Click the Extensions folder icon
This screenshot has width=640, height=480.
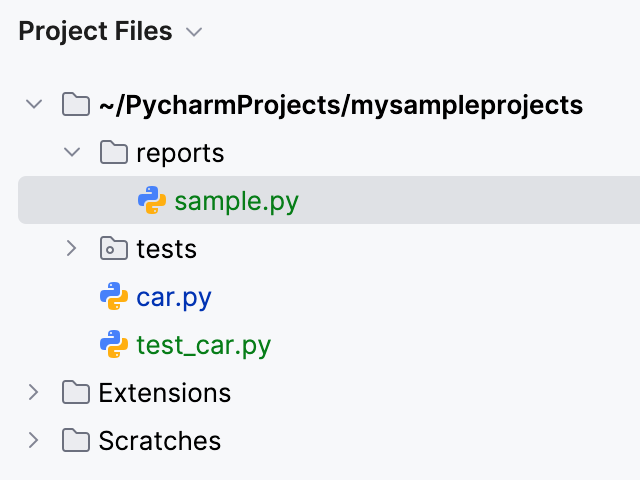(x=76, y=393)
